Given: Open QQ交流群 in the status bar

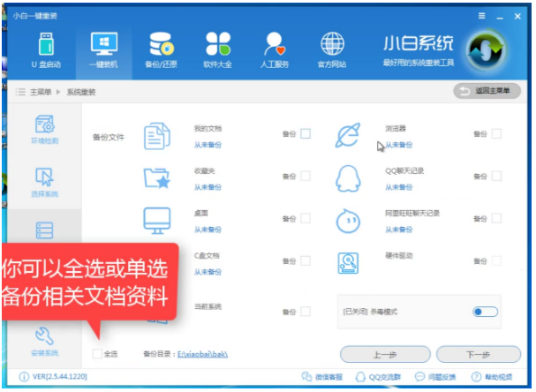Looking at the screenshot, I should [378, 377].
